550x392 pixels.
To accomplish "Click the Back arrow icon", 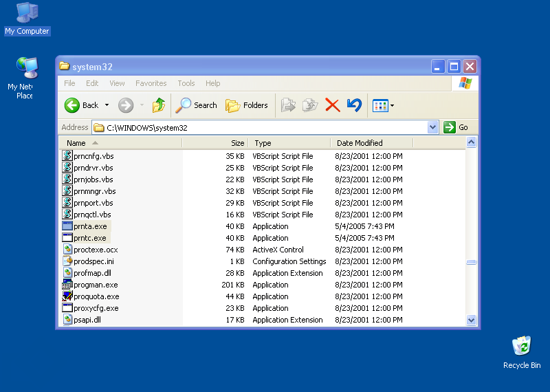I will [x=72, y=105].
